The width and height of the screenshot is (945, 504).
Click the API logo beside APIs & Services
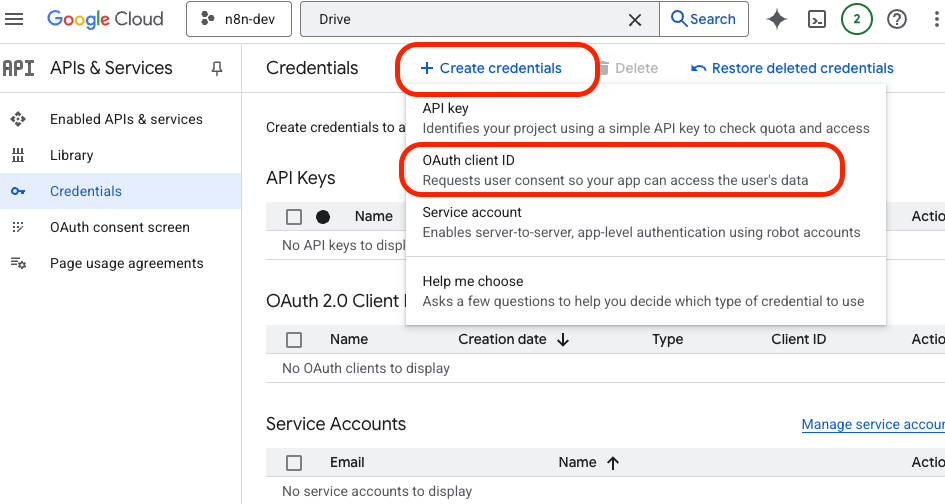19,68
